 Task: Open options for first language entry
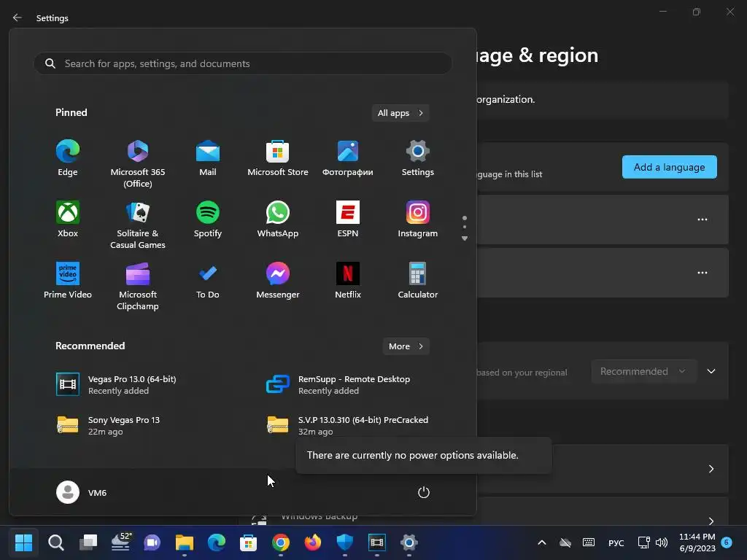click(703, 219)
